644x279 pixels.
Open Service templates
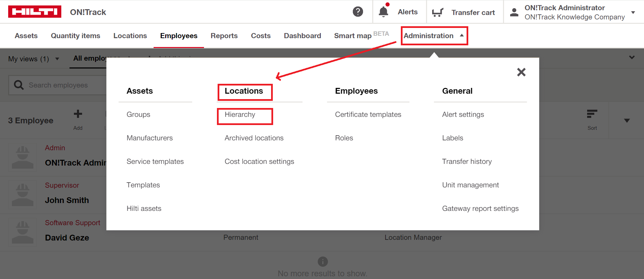pyautogui.click(x=155, y=161)
